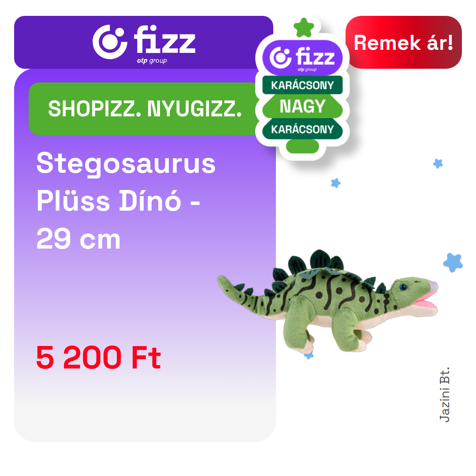
Task: Click the fizz logo on Christmas tree badge
Action: pyautogui.click(x=302, y=58)
